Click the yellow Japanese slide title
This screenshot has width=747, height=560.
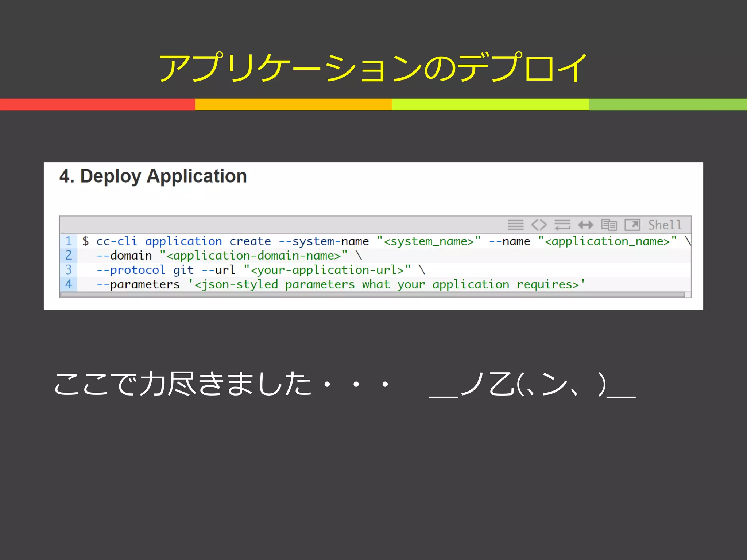pos(373,68)
